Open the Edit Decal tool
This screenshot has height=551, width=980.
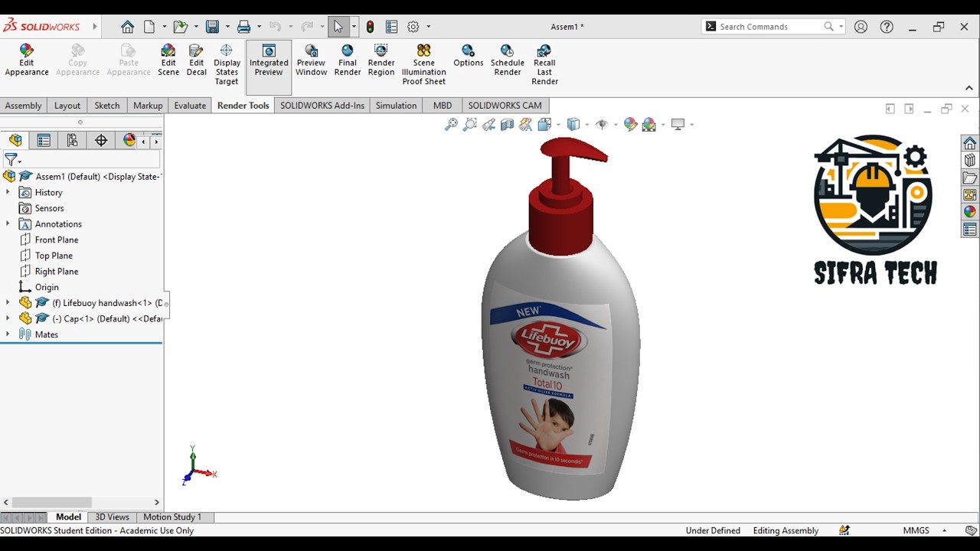(x=197, y=60)
